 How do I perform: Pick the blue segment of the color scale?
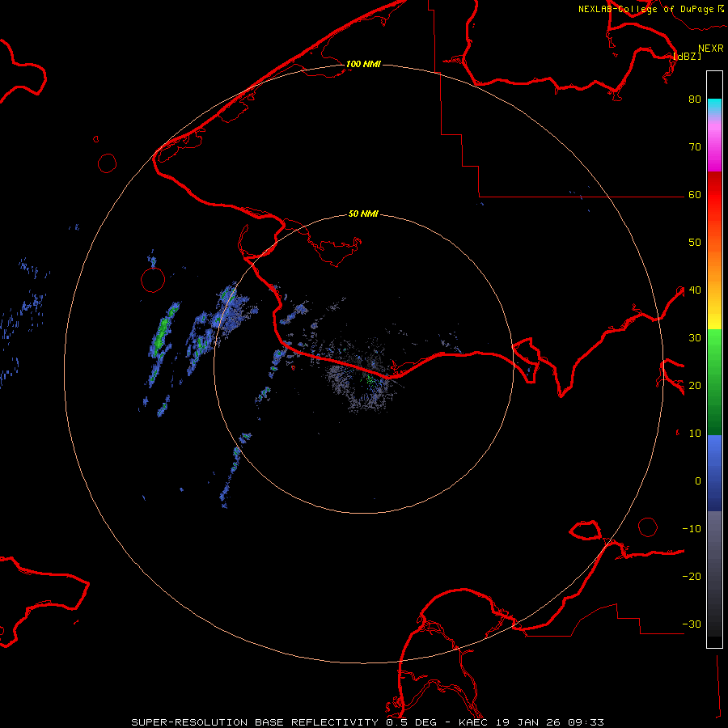714,472
